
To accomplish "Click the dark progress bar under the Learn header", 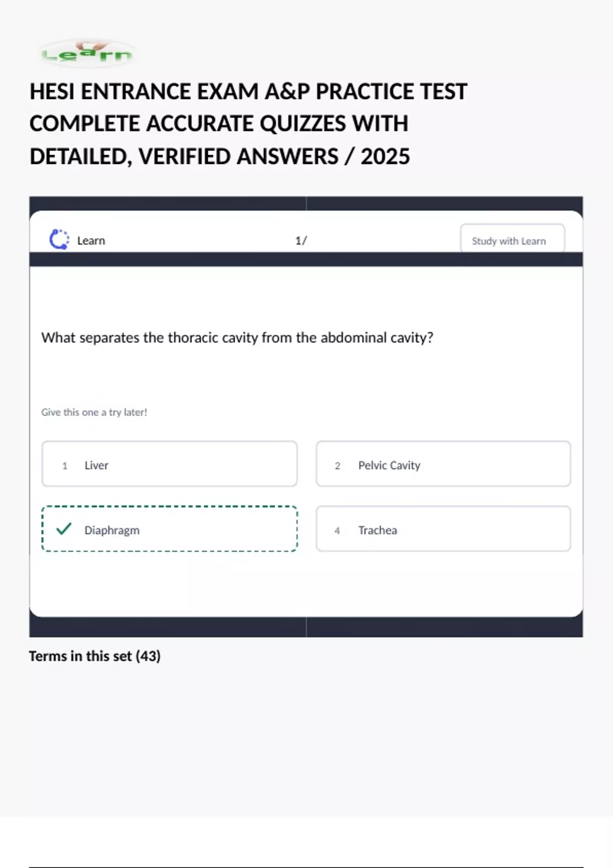I will click(305, 259).
